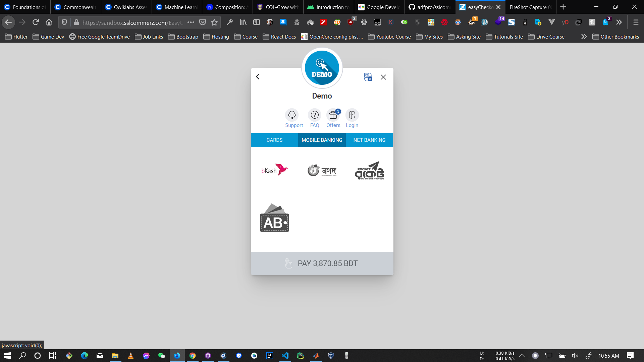Viewport: 644px width, 362px height.
Task: Open the Firefox hamburger menu
Action: tap(636, 22)
